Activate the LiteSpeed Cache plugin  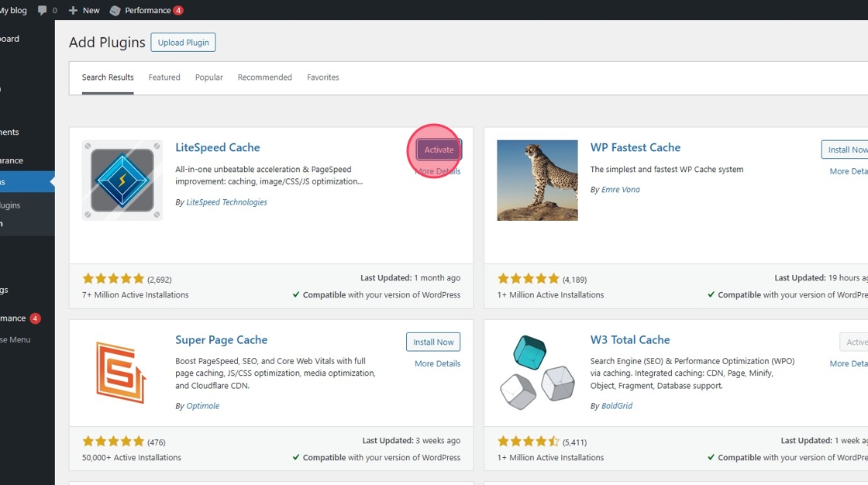(x=439, y=150)
